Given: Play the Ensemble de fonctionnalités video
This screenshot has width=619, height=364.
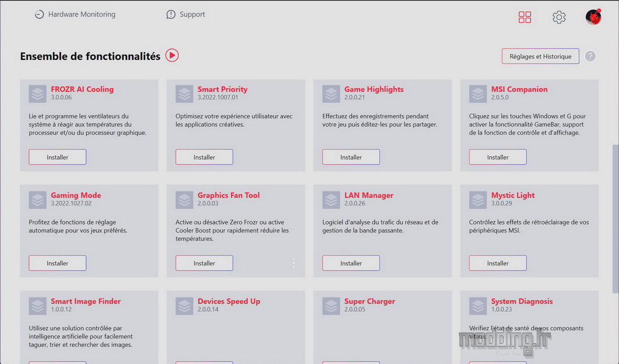Looking at the screenshot, I should point(172,56).
